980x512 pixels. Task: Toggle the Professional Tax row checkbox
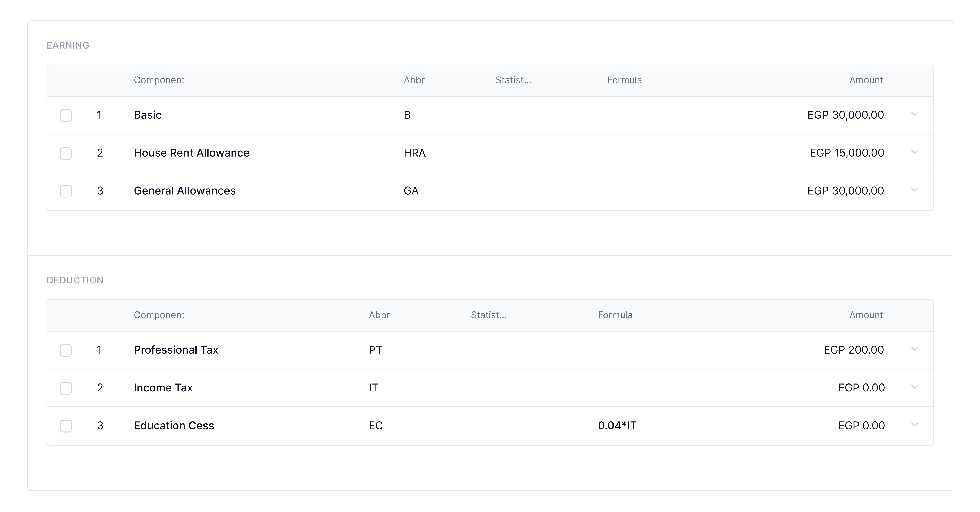tap(66, 350)
